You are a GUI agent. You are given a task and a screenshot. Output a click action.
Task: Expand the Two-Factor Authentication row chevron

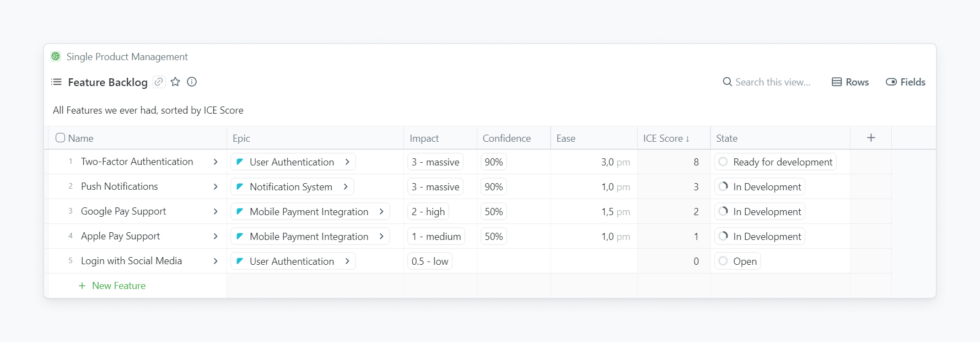pyautogui.click(x=216, y=162)
